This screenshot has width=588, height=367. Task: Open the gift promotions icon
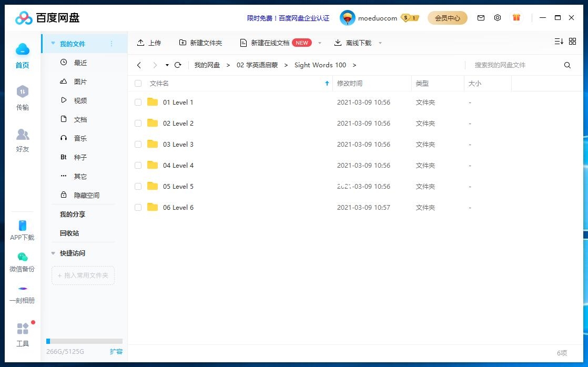coord(516,17)
